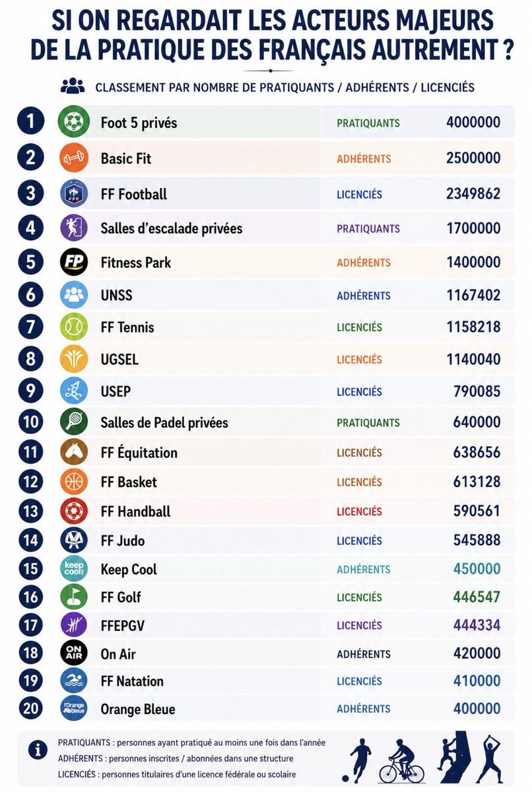Click the On Air black logo
Screen dimensions: 532x792
(73, 653)
